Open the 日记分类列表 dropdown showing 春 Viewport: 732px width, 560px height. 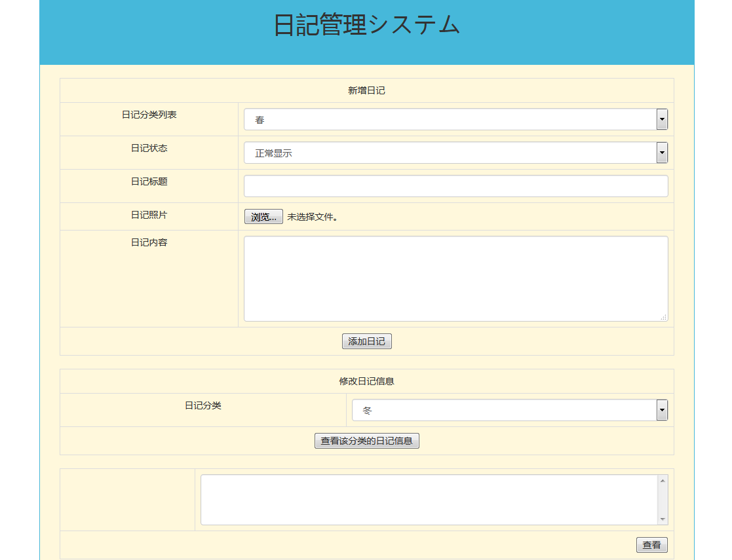455,119
